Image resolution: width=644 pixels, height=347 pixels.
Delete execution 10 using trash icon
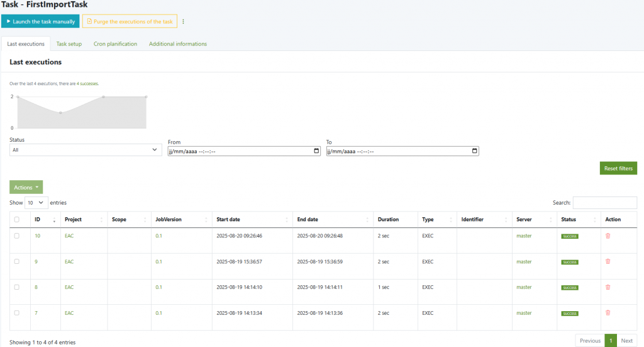point(608,236)
